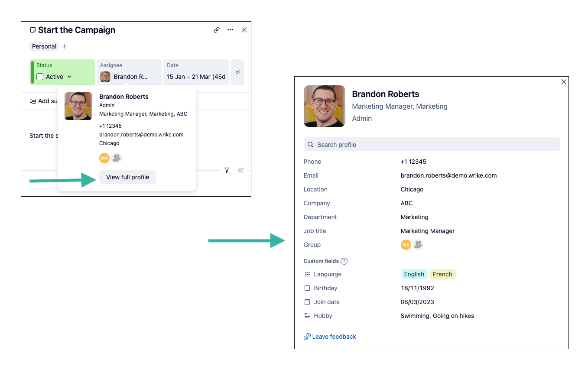Open the Active status dropdown arrow

[x=69, y=77]
